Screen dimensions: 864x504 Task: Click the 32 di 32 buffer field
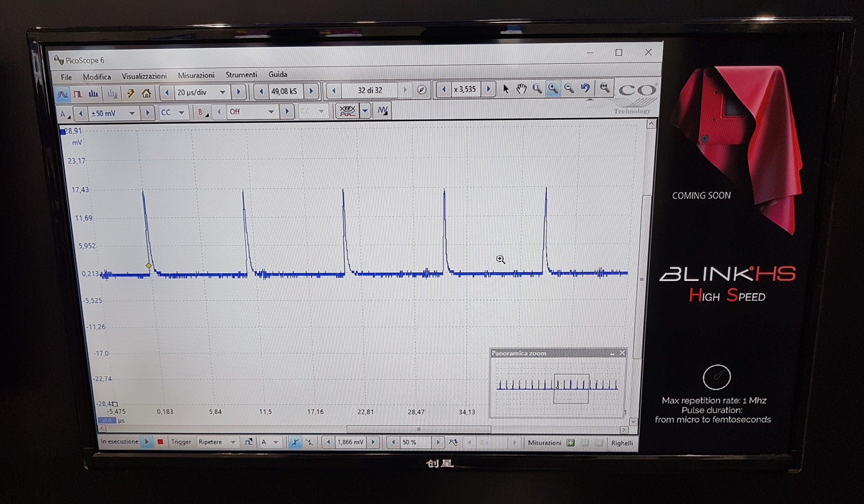point(370,90)
